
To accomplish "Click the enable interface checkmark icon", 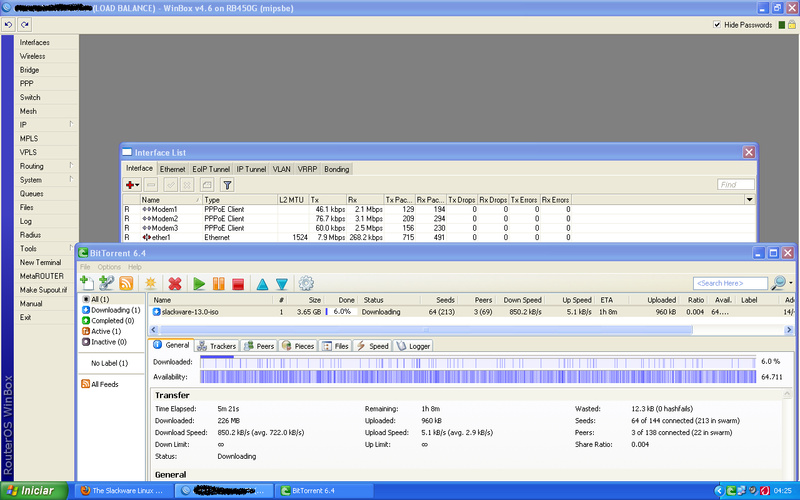I will click(x=171, y=185).
